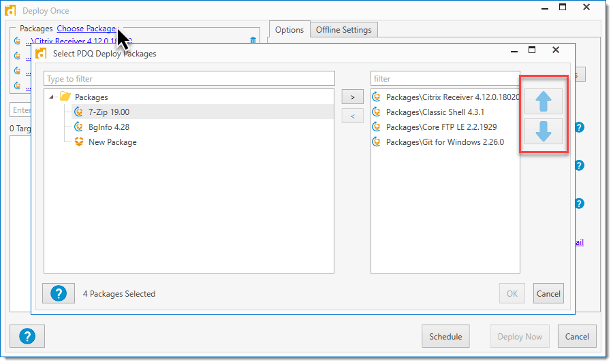
Task: Click the Citrix Receiver selected package icon
Action: pos(377,97)
